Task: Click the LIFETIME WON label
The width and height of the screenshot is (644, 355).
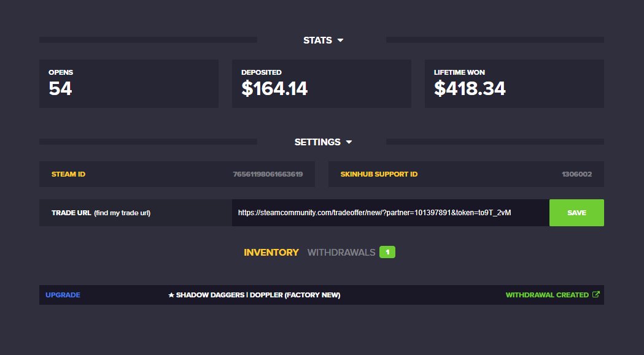Action: 459,72
